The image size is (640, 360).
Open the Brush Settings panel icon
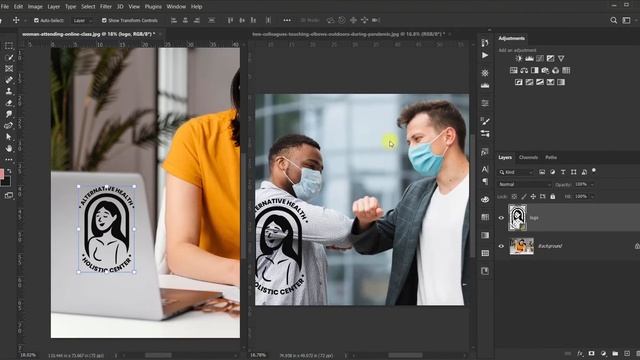(x=485, y=121)
